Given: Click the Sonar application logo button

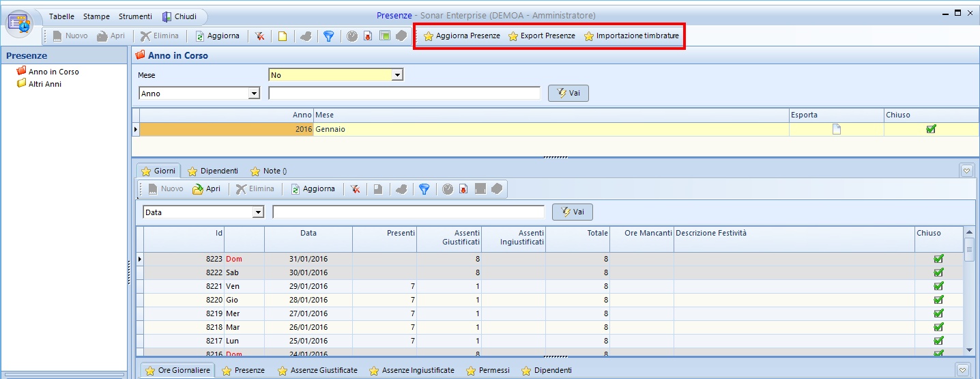Looking at the screenshot, I should 20,23.
